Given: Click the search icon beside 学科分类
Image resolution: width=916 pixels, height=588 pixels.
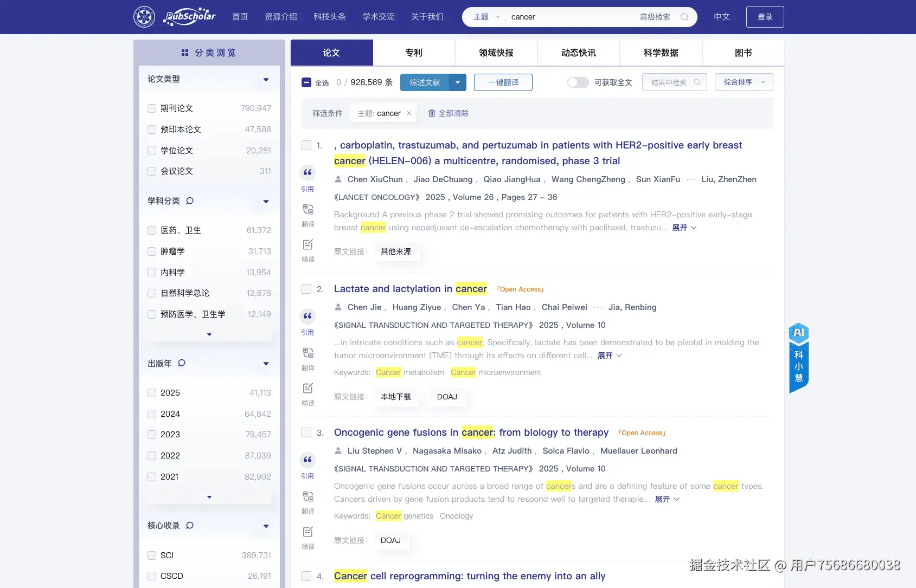Looking at the screenshot, I should (190, 201).
